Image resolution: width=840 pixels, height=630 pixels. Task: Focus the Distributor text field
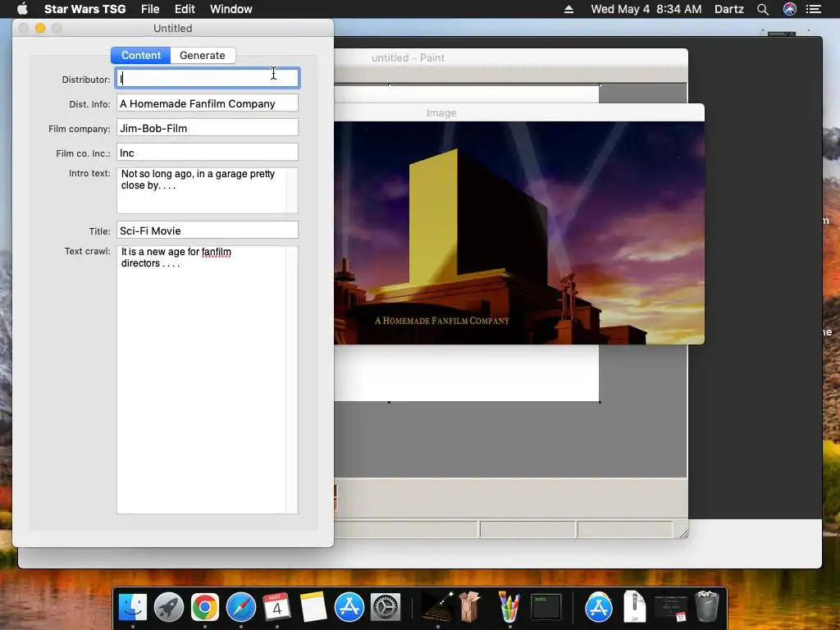(208, 78)
